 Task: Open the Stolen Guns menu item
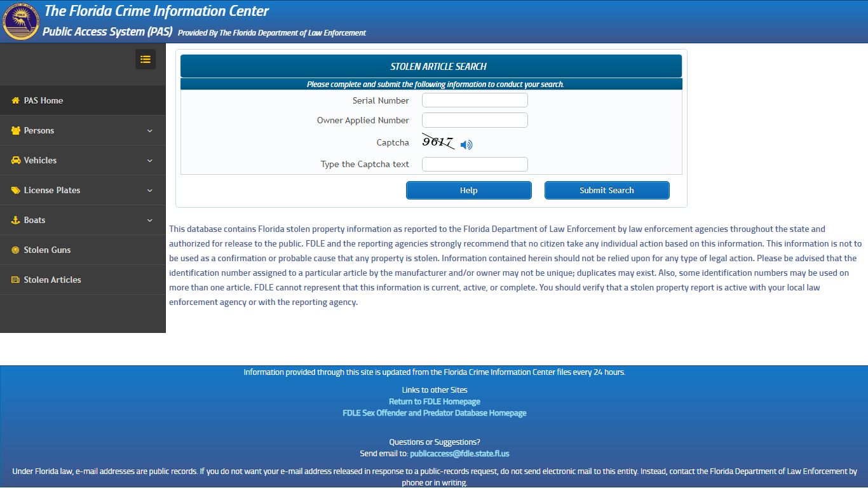[x=83, y=250]
